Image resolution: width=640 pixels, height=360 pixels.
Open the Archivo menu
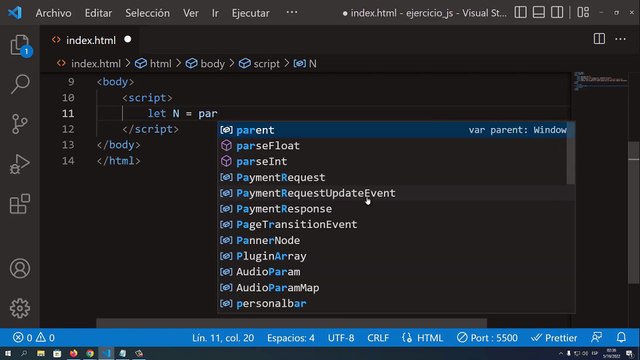click(53, 13)
